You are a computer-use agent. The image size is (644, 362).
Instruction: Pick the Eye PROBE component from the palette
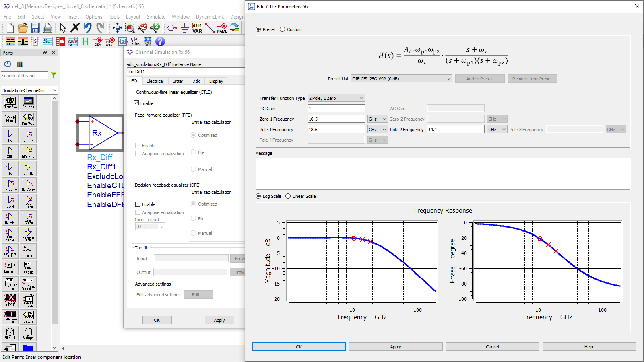click(x=28, y=267)
